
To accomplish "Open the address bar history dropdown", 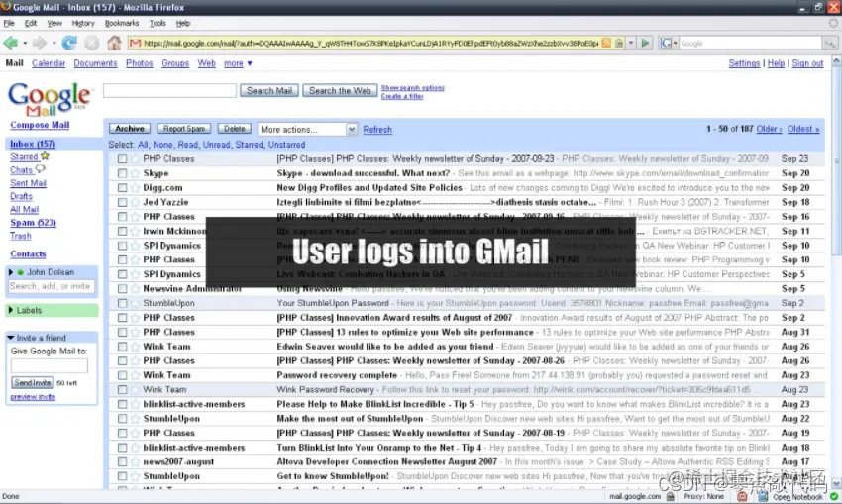I will click(631, 43).
